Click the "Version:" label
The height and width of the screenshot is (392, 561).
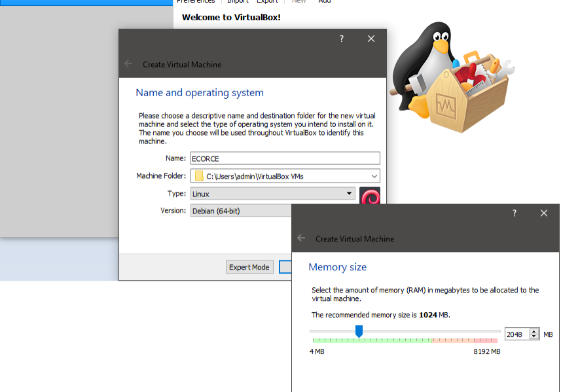coord(173,211)
